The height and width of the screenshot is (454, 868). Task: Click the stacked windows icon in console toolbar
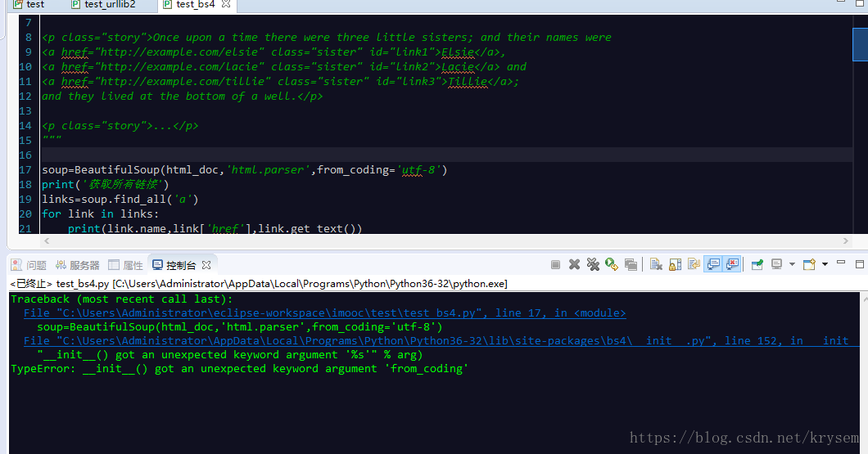[x=631, y=265]
